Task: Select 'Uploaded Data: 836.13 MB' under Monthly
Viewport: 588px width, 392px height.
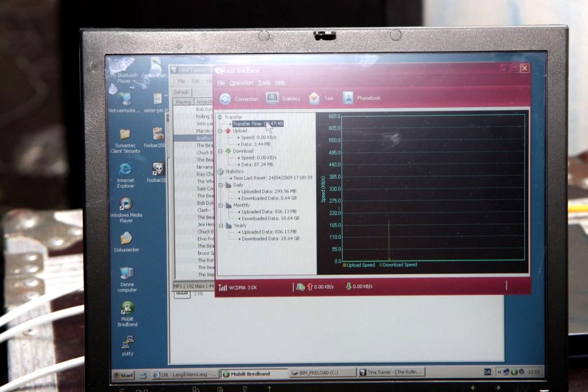Action: click(269, 212)
